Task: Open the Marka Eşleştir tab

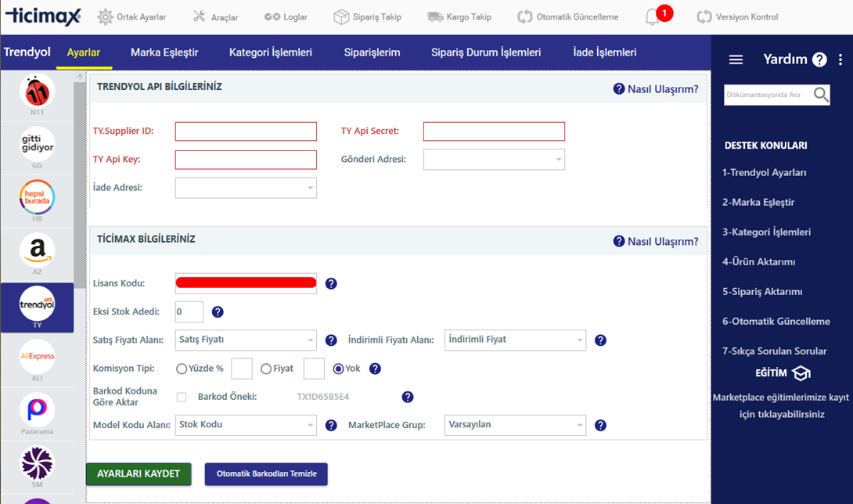Action: click(x=164, y=52)
